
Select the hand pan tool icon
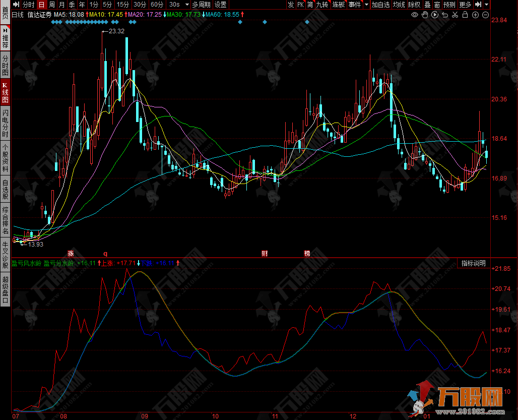point(425,15)
